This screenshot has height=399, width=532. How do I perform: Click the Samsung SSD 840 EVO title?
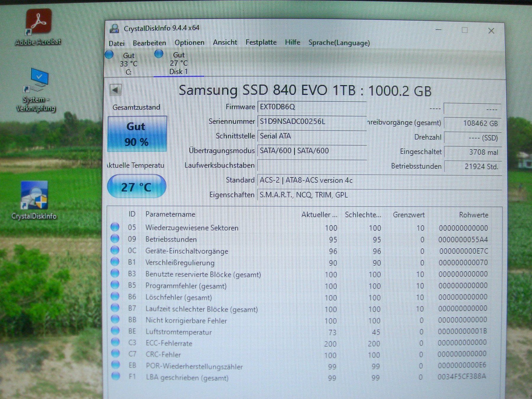pyautogui.click(x=305, y=90)
